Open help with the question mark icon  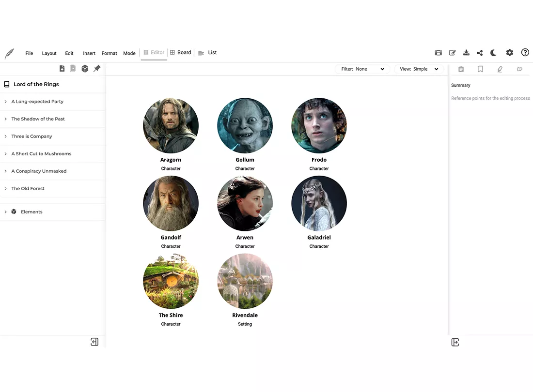pyautogui.click(x=525, y=53)
